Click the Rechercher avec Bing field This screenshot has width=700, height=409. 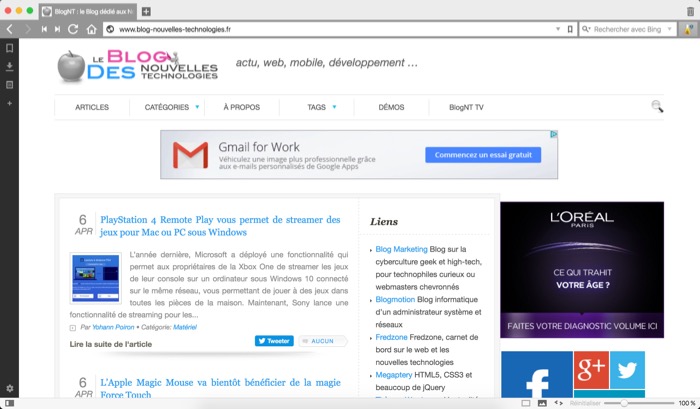click(627, 29)
